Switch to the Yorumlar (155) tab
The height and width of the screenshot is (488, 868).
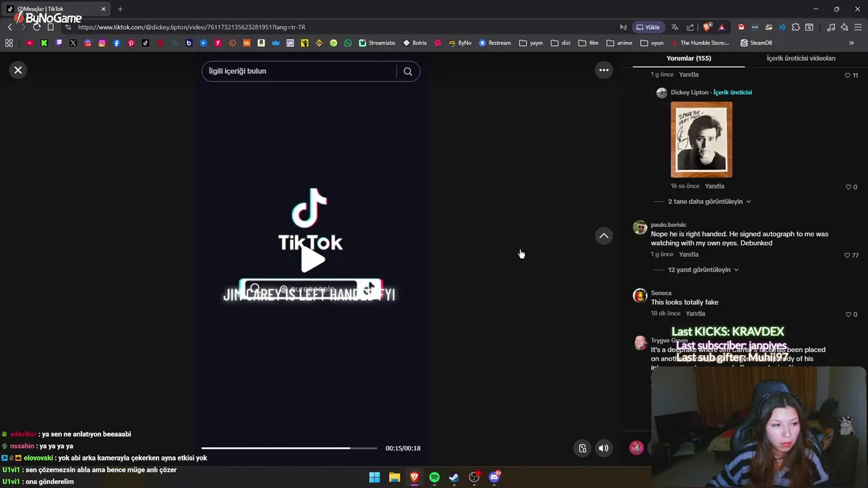tap(688, 58)
